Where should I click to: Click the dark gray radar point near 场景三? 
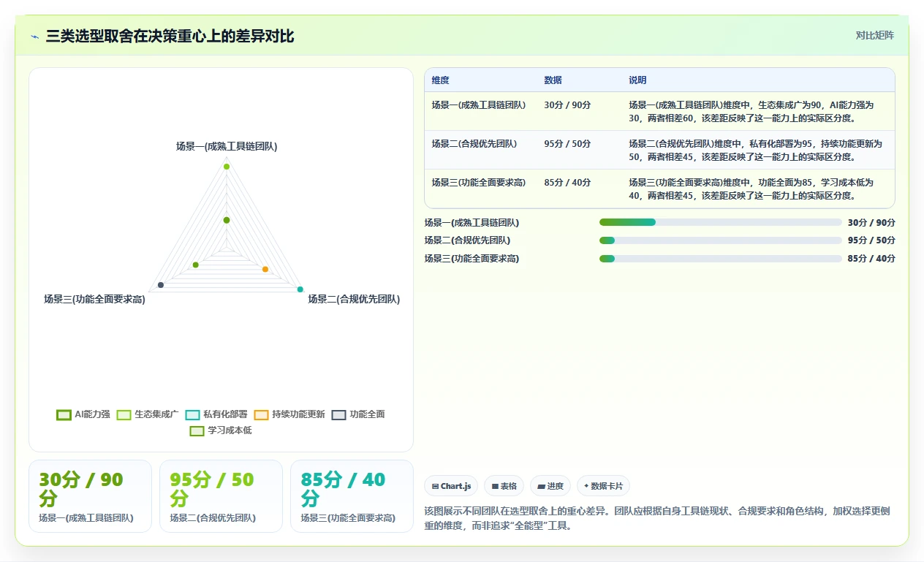tap(161, 285)
